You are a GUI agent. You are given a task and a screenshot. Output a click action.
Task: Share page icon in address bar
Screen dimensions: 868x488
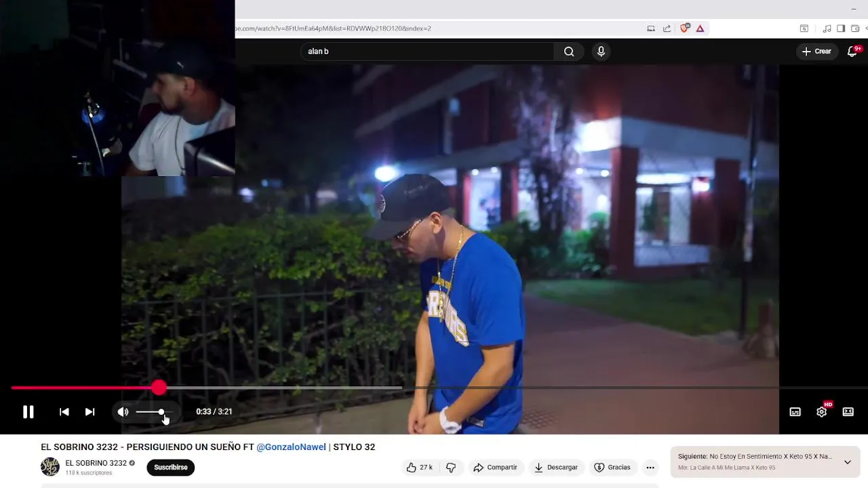click(x=667, y=28)
